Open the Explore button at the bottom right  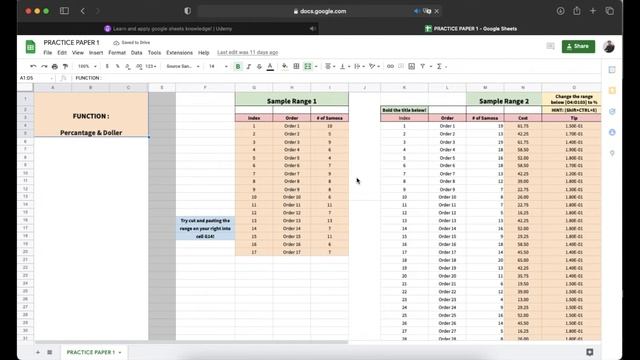(590, 352)
